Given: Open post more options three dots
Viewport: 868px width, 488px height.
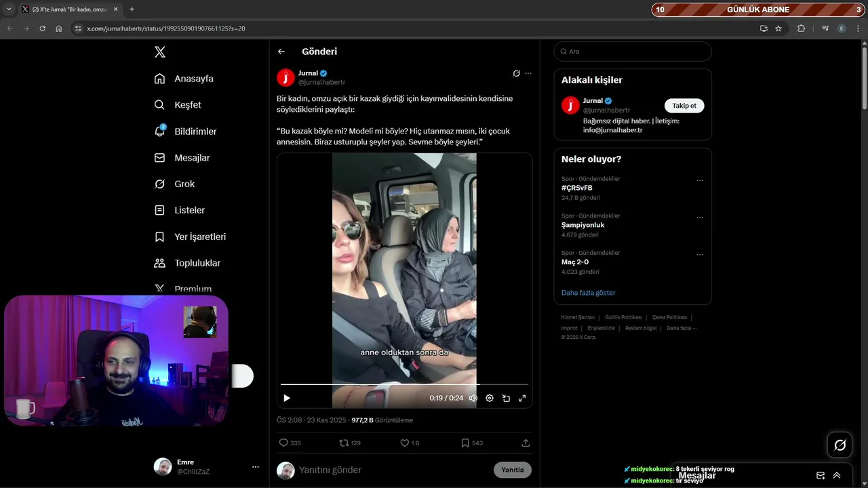Looking at the screenshot, I should point(528,73).
